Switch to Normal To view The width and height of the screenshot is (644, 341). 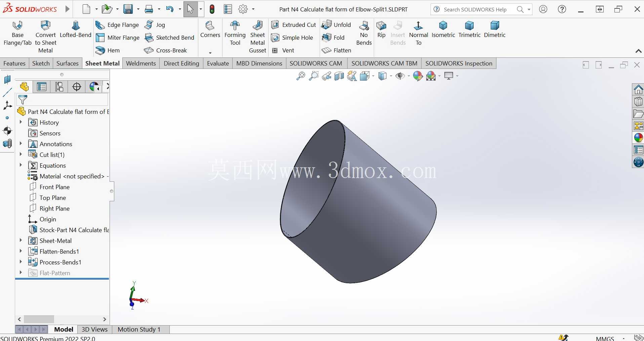(418, 33)
